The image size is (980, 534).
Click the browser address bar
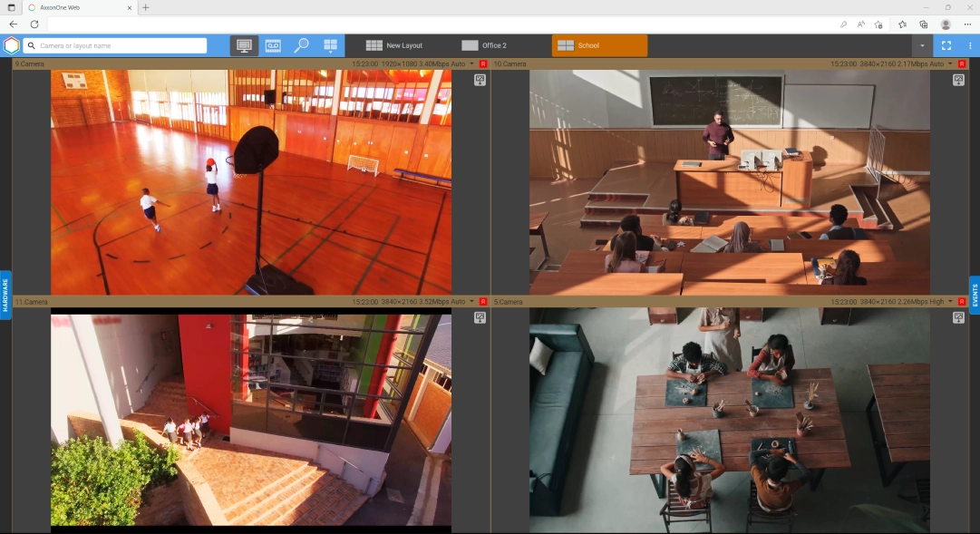(441, 24)
